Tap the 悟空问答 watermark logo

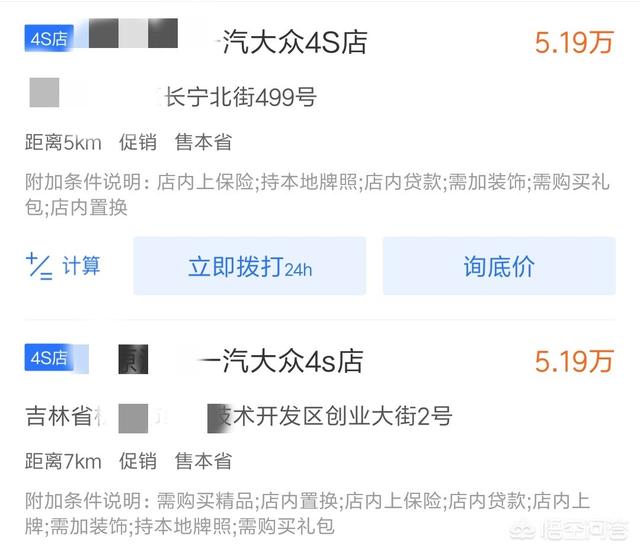(569, 530)
